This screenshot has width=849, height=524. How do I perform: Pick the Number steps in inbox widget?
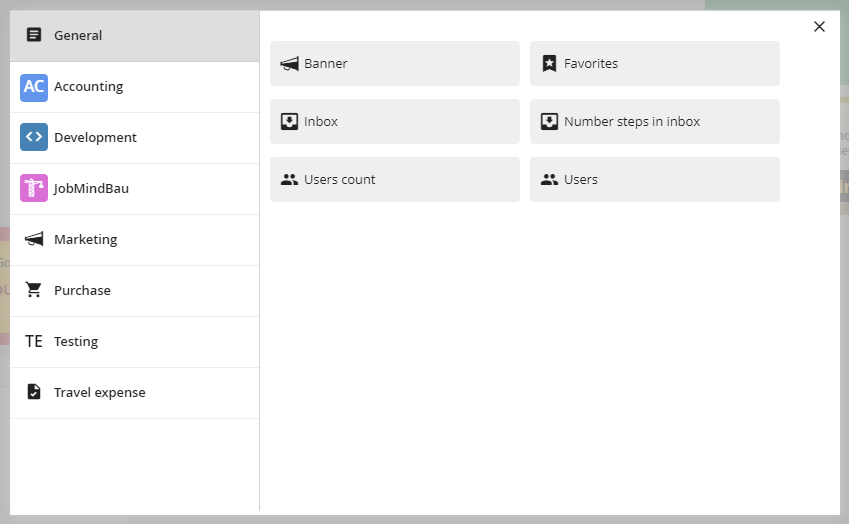(654, 122)
